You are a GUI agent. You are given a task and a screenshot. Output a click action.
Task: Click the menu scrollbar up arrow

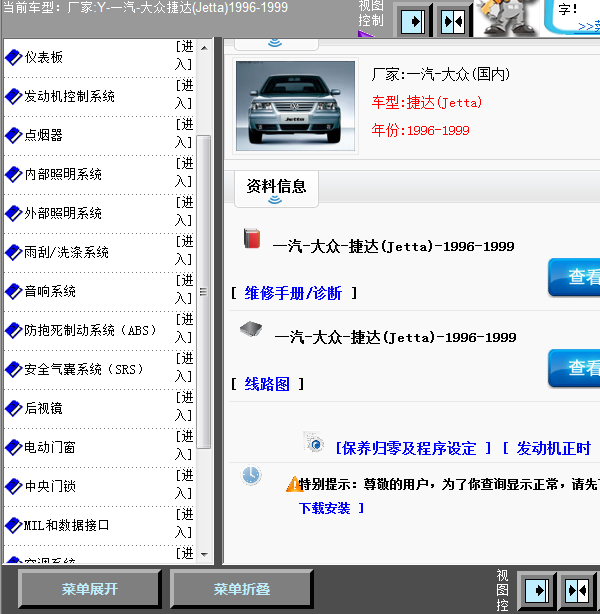tap(204, 48)
